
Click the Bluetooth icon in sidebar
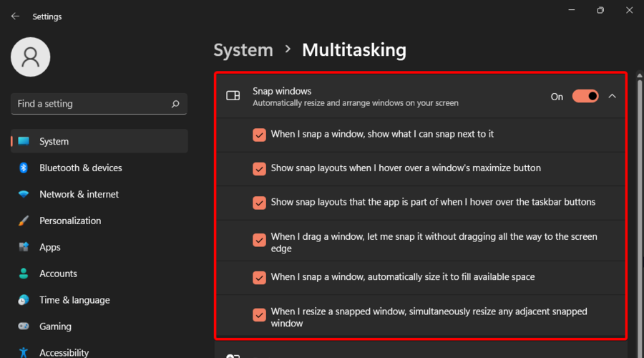tap(24, 168)
